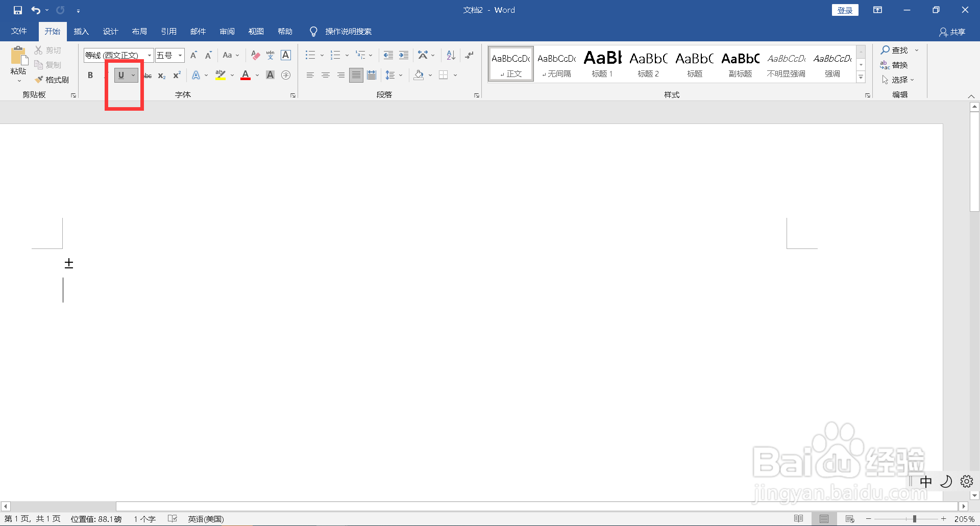The width and height of the screenshot is (980, 526).
Task: Click the Save icon in title bar
Action: 18,10
